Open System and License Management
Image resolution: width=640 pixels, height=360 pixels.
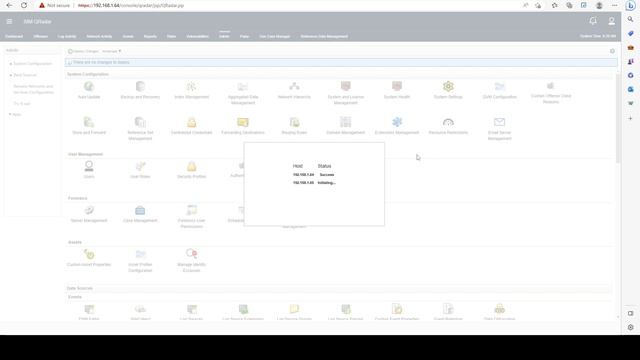point(346,87)
